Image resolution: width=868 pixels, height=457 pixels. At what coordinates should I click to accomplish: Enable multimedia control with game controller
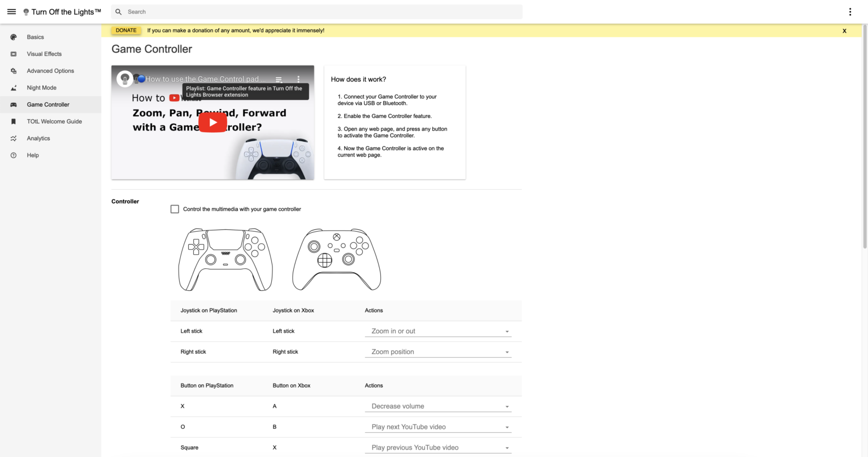175,208
